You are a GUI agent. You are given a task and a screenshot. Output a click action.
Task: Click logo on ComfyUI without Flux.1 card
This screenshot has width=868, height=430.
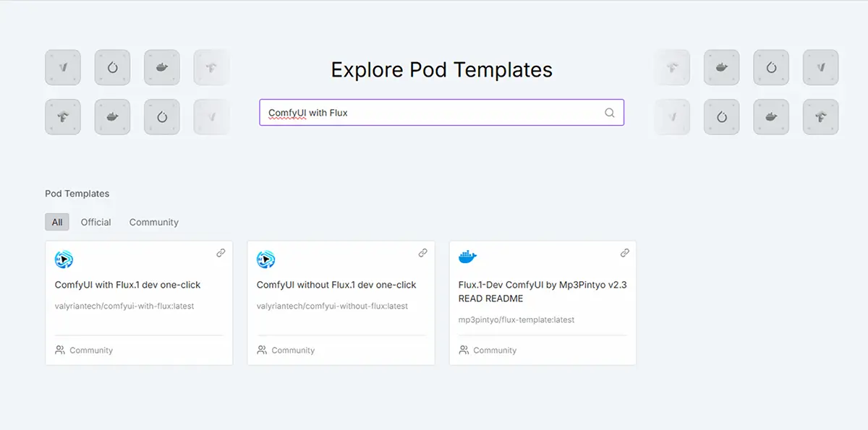[266, 259]
